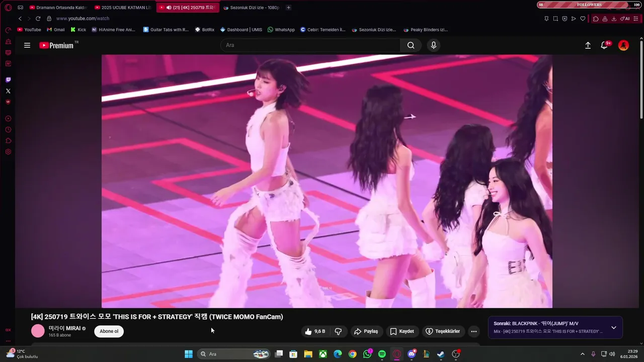Open the YouTube create upload icon
The height and width of the screenshot is (362, 644).
click(588, 45)
